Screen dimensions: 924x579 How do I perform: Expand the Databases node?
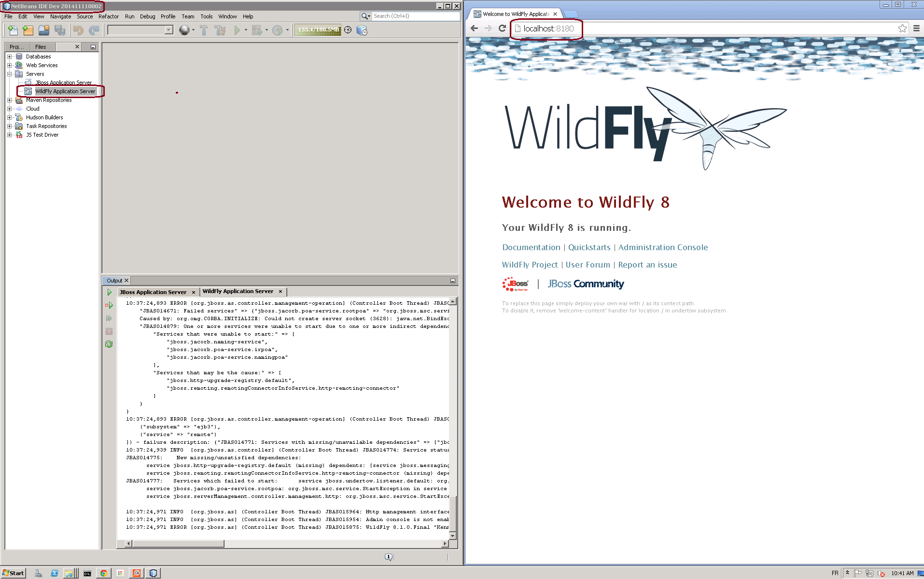pyautogui.click(x=9, y=56)
